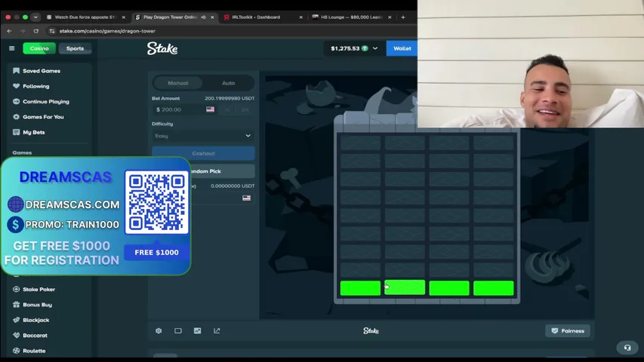Open the Difficulty dropdown set to Easy
The width and height of the screenshot is (644, 362).
click(x=203, y=136)
